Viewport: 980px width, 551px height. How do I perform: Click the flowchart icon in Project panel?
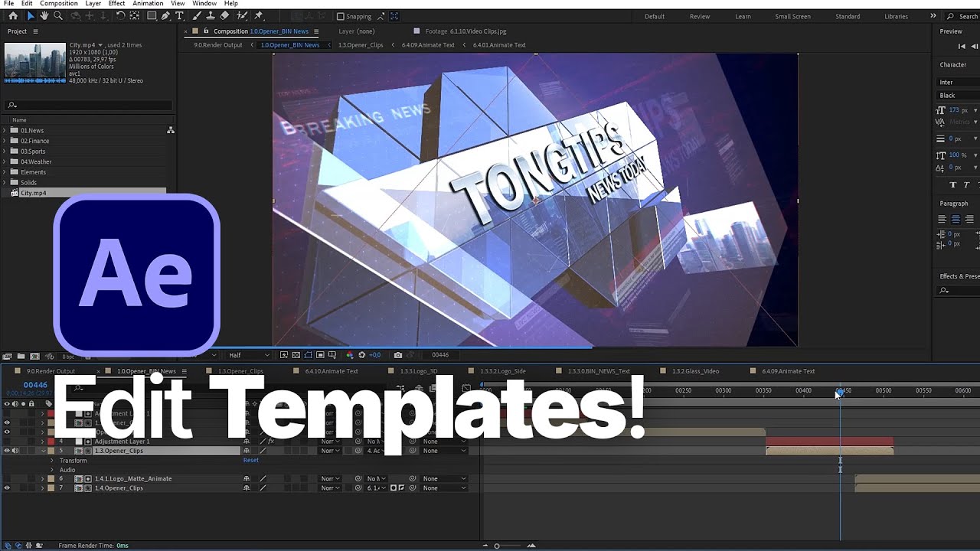tap(171, 131)
